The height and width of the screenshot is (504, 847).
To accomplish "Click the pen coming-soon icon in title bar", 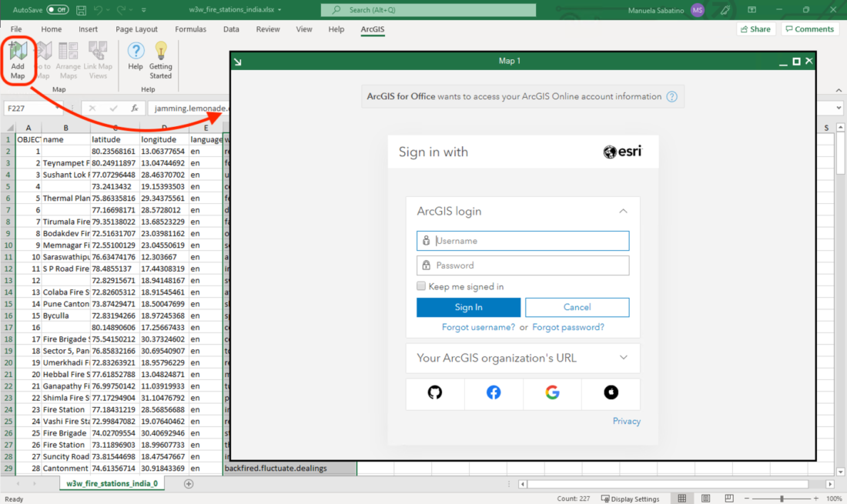I will (x=725, y=10).
